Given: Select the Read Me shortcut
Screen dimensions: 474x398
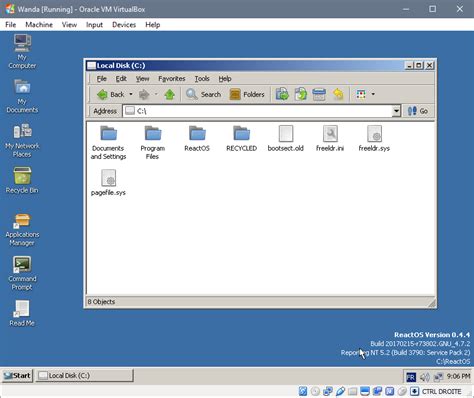Looking at the screenshot, I should 22,313.
